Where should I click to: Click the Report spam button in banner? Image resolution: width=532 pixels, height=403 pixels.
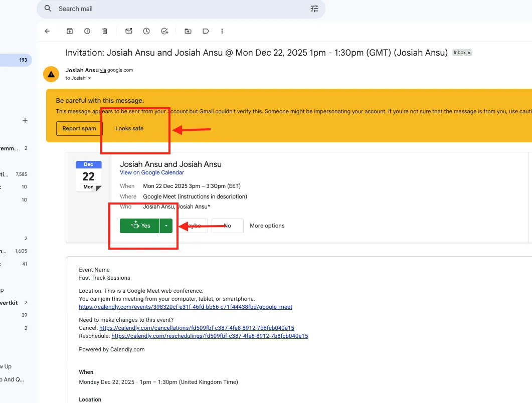[x=79, y=128]
